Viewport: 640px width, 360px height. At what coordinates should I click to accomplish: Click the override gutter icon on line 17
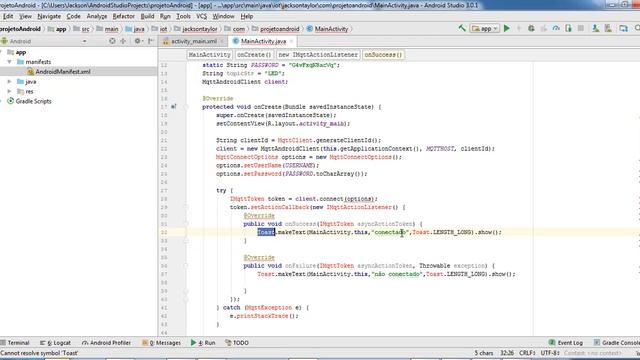(x=173, y=107)
